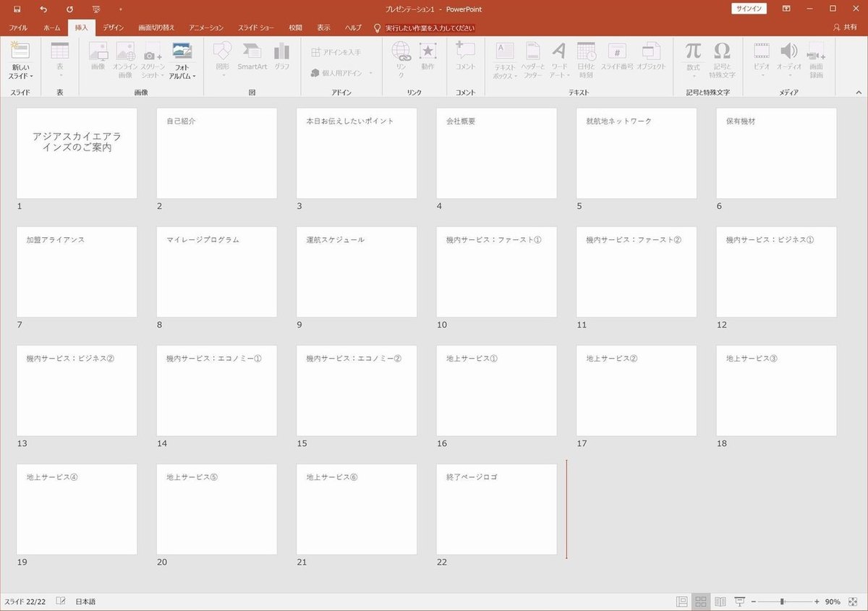Select the 会社概要 slide thumbnail

[x=496, y=153]
